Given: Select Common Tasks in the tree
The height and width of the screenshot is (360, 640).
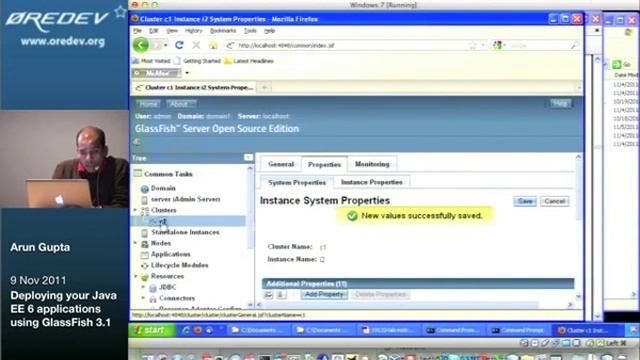Looking at the screenshot, I should 168,174.
